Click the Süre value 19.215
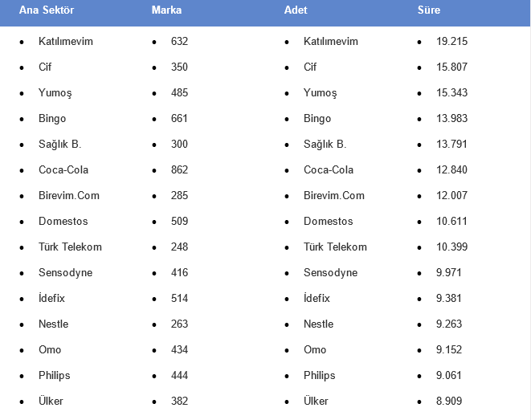The width and height of the screenshot is (531, 420). [x=451, y=41]
